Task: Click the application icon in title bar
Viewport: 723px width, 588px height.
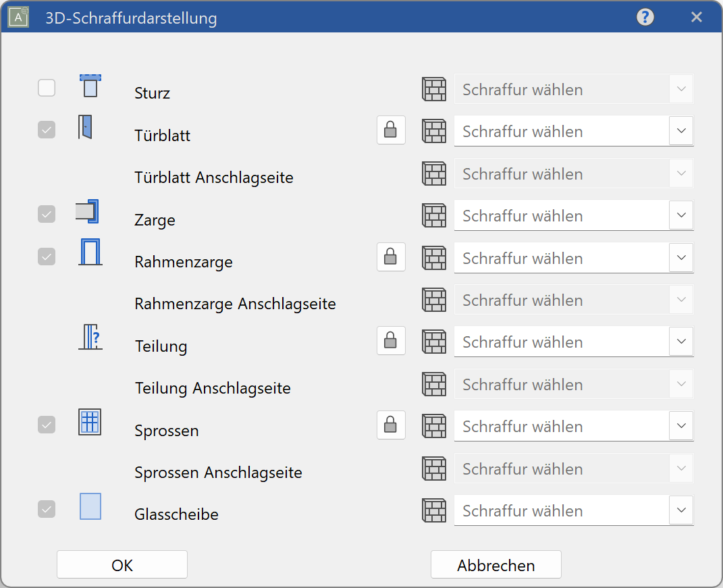Action: click(18, 17)
